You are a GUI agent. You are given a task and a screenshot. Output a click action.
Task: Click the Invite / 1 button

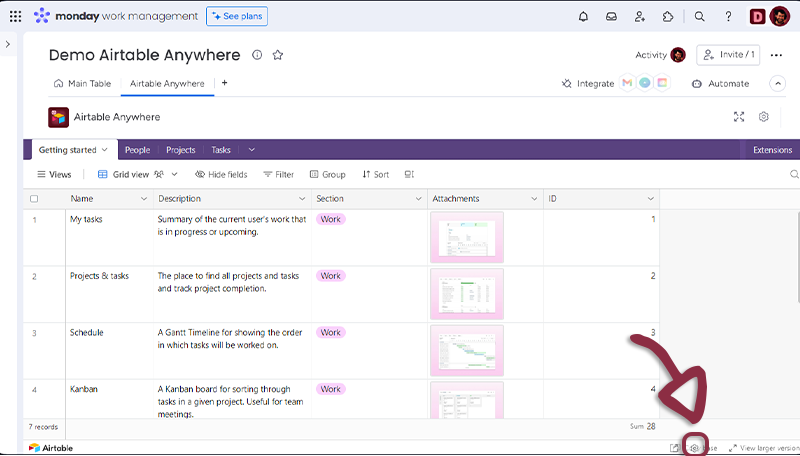click(728, 55)
